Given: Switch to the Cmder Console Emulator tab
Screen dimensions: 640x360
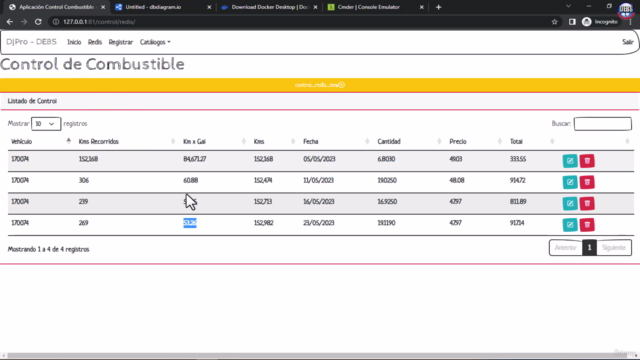Looking at the screenshot, I should pos(375,7).
